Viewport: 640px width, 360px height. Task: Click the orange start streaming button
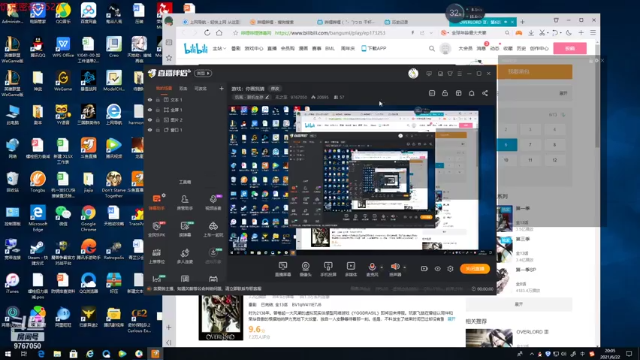[x=475, y=269]
